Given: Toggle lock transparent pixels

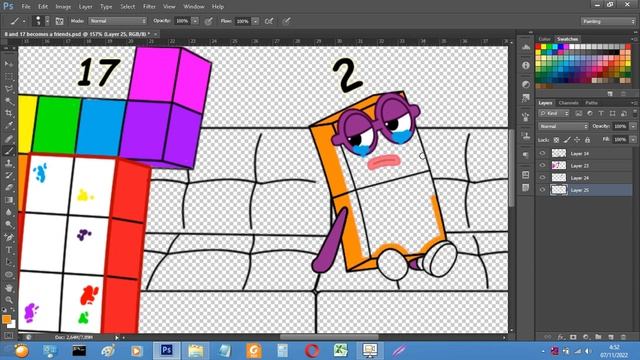Looking at the screenshot, I should pos(556,140).
